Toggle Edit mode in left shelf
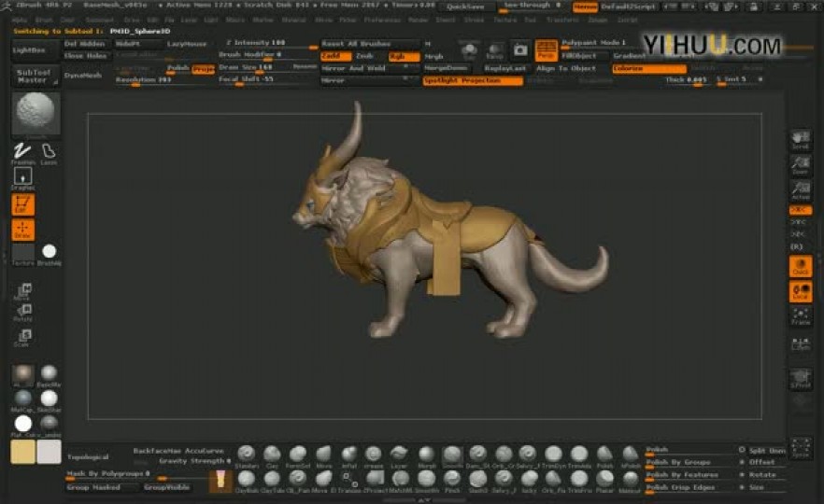The height and width of the screenshot is (504, 824). point(22,204)
